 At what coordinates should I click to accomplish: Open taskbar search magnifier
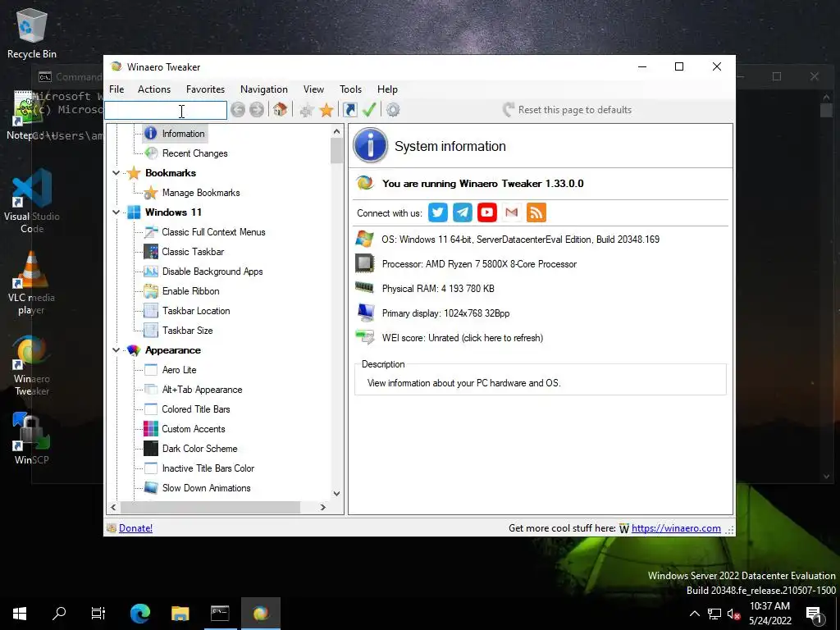pos(59,614)
